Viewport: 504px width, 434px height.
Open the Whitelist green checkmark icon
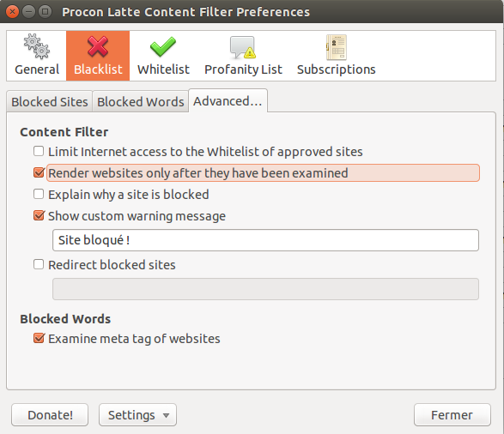(x=163, y=47)
